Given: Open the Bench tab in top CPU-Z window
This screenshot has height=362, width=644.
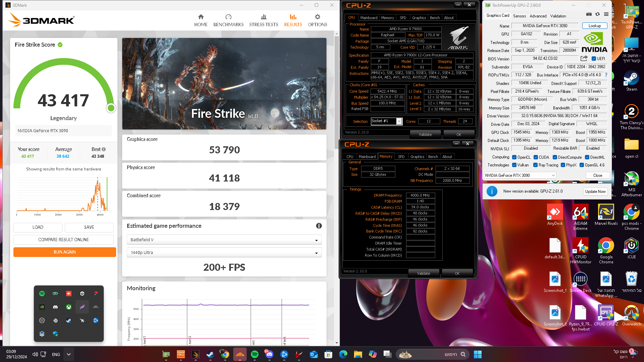Looking at the screenshot, I should click(x=435, y=18).
